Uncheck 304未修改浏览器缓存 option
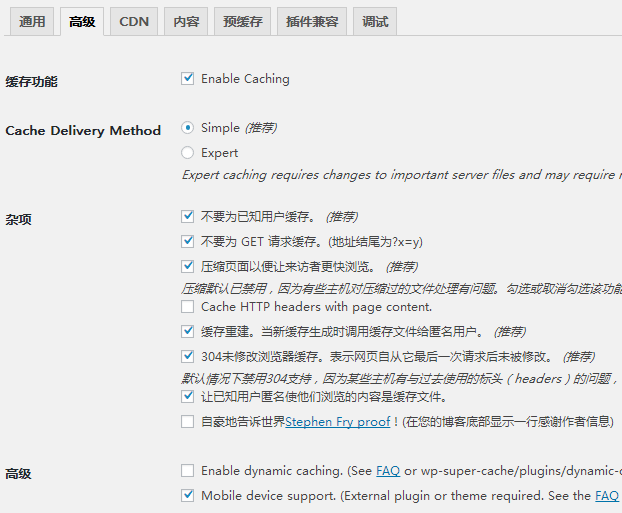The image size is (622, 513). 187,356
